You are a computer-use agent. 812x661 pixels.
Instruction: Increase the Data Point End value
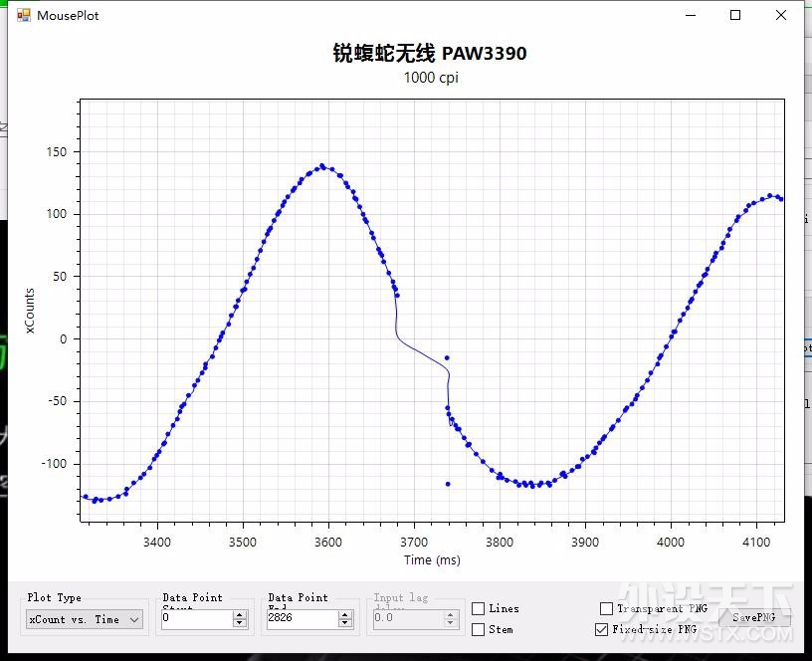point(345,614)
